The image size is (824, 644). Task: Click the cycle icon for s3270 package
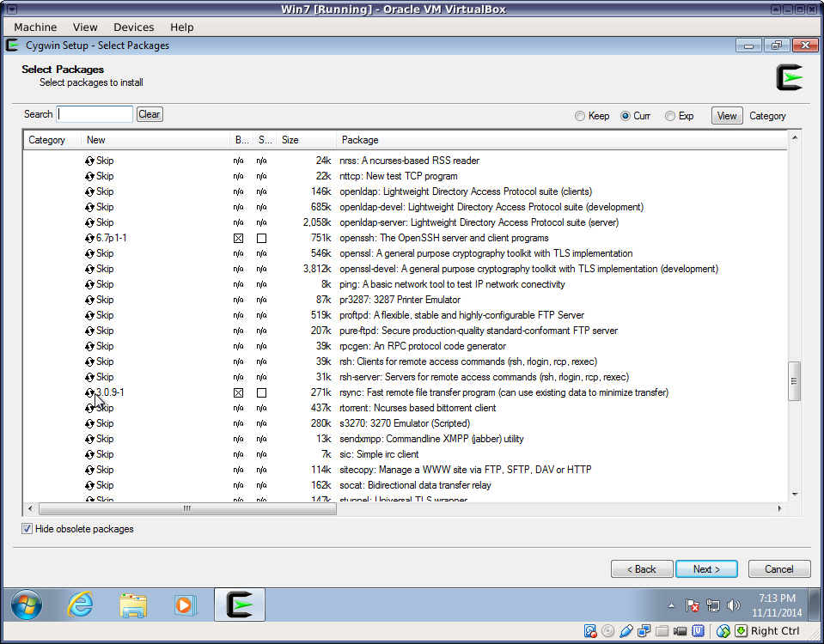89,423
